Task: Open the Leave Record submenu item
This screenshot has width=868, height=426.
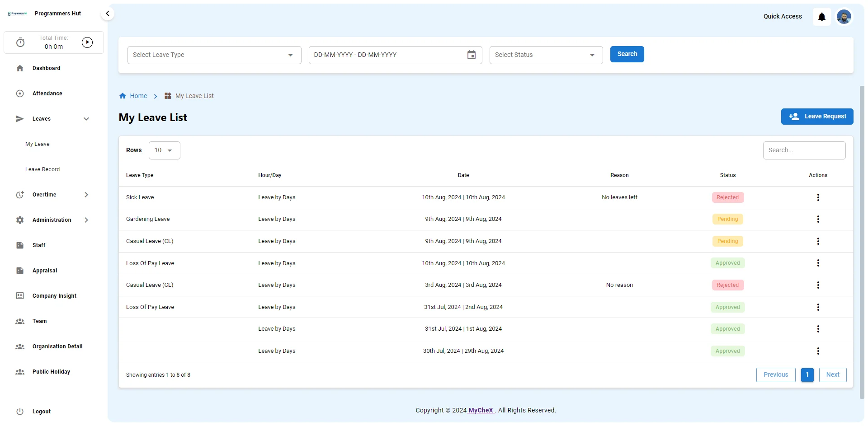Action: pos(42,169)
